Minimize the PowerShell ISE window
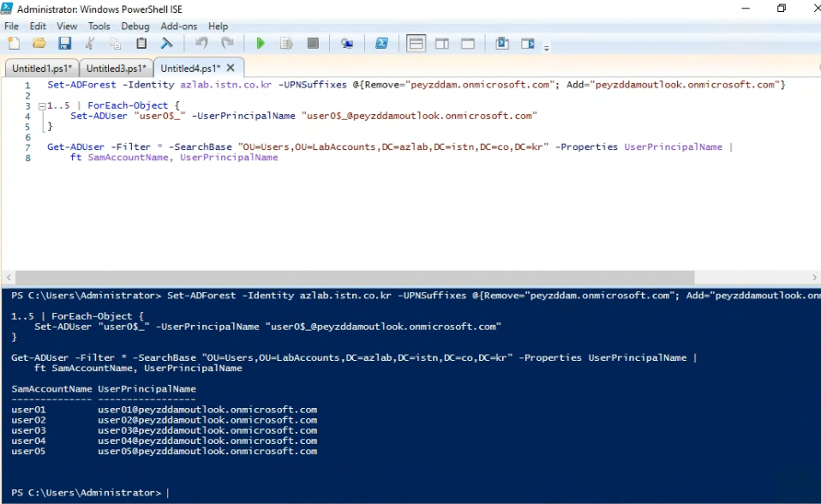Image resolution: width=821 pixels, height=504 pixels. point(746,9)
